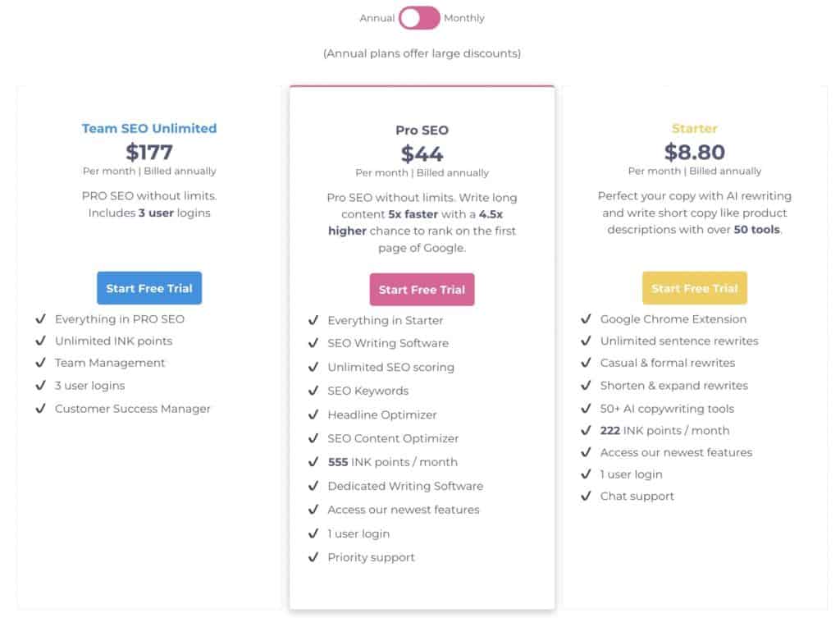Click the Starter plan title
Screen dimensions: 840x618
click(x=694, y=129)
